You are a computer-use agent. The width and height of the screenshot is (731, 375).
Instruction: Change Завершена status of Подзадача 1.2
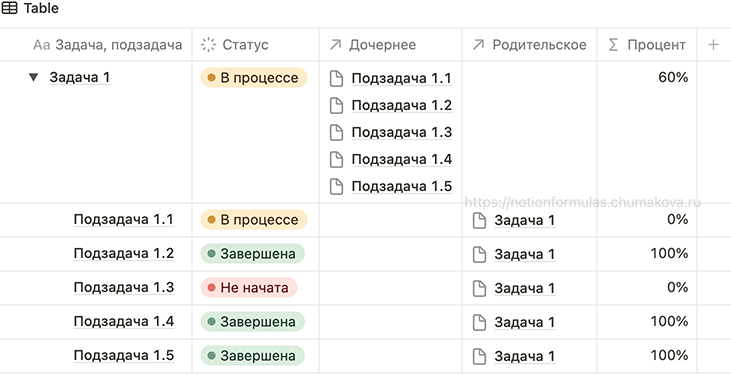[253, 254]
